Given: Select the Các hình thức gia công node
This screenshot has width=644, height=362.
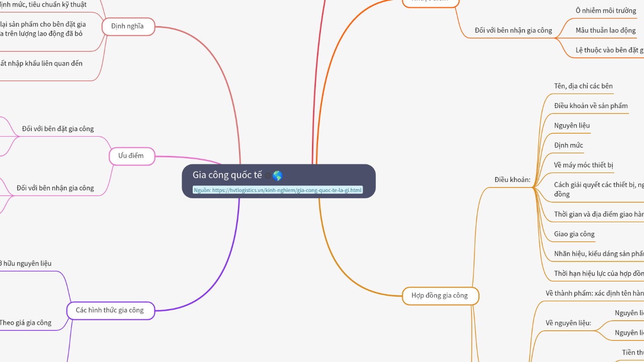Looking at the screenshot, I should [x=110, y=310].
